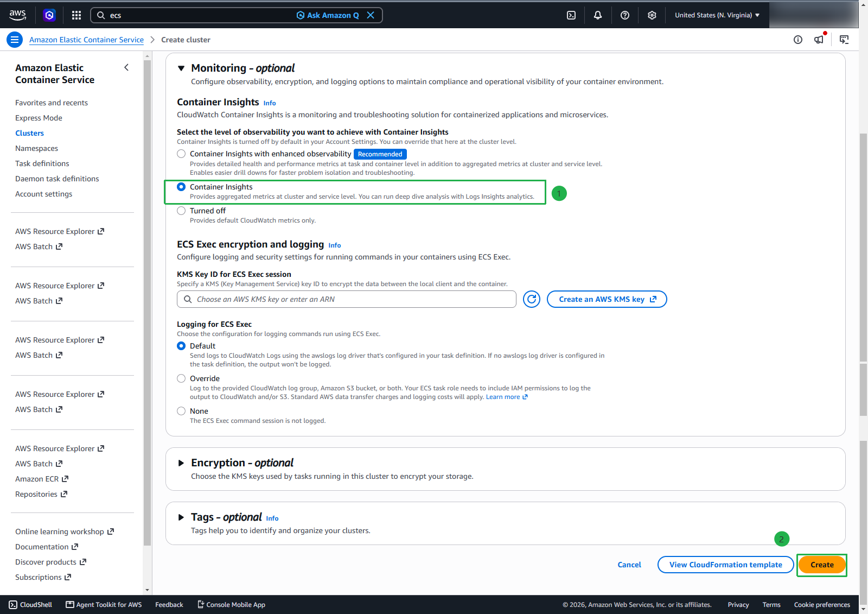Click the sidebar vertical scrollbar
868x614 pixels.
click(147, 302)
